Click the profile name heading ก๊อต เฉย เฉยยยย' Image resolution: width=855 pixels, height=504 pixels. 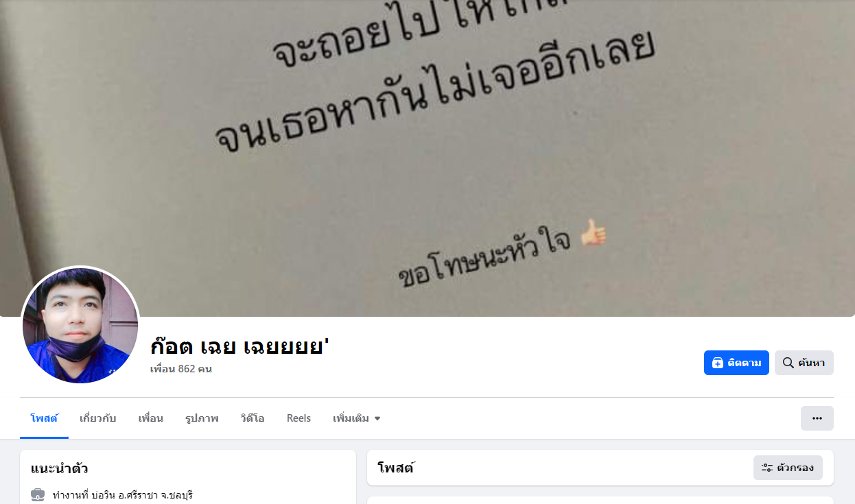tap(239, 346)
